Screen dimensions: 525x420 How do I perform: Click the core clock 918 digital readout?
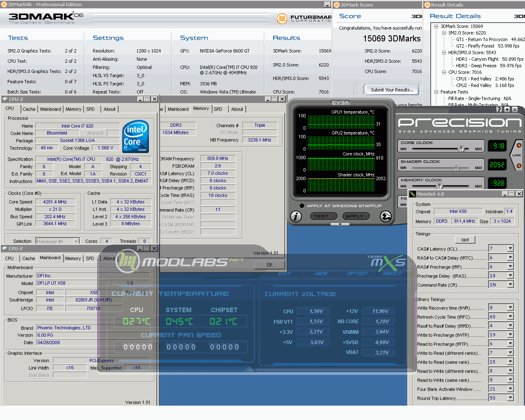click(498, 146)
